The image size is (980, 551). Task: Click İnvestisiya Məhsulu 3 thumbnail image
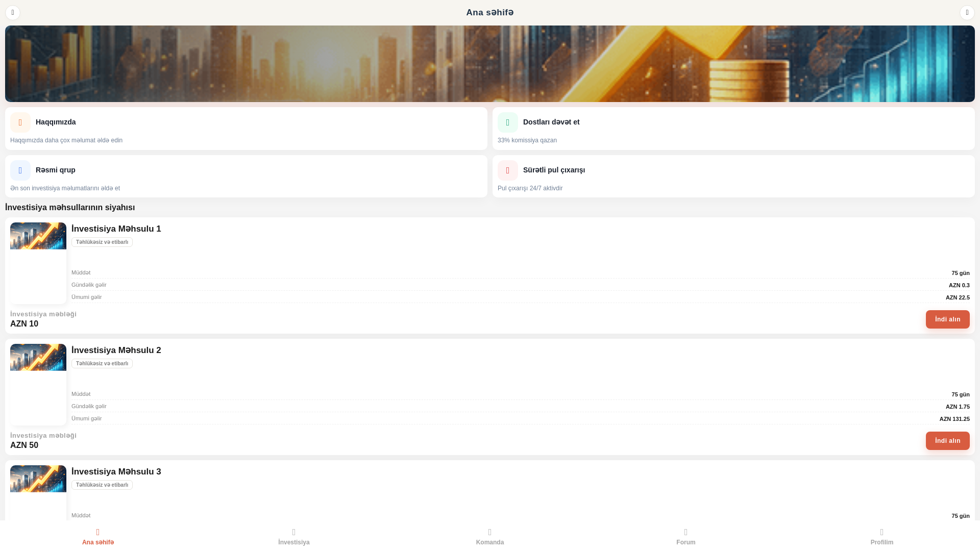(38, 493)
